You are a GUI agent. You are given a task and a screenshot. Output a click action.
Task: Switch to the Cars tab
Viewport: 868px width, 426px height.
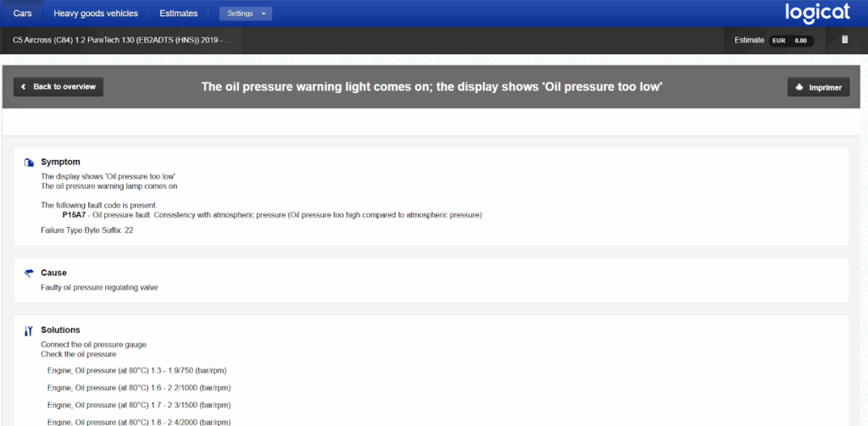[22, 14]
